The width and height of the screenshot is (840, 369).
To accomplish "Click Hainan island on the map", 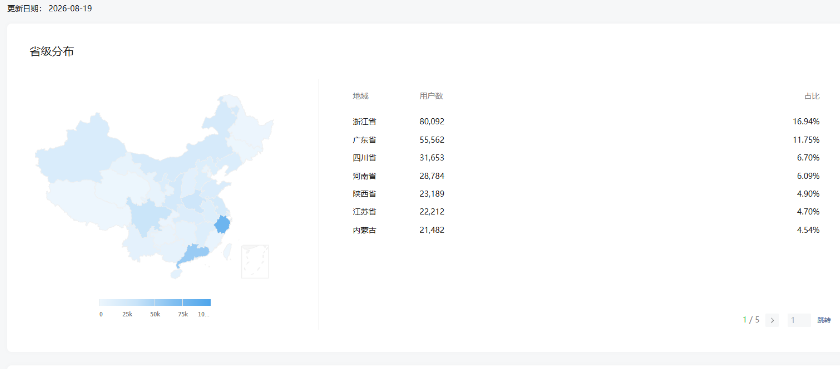I will (176, 273).
